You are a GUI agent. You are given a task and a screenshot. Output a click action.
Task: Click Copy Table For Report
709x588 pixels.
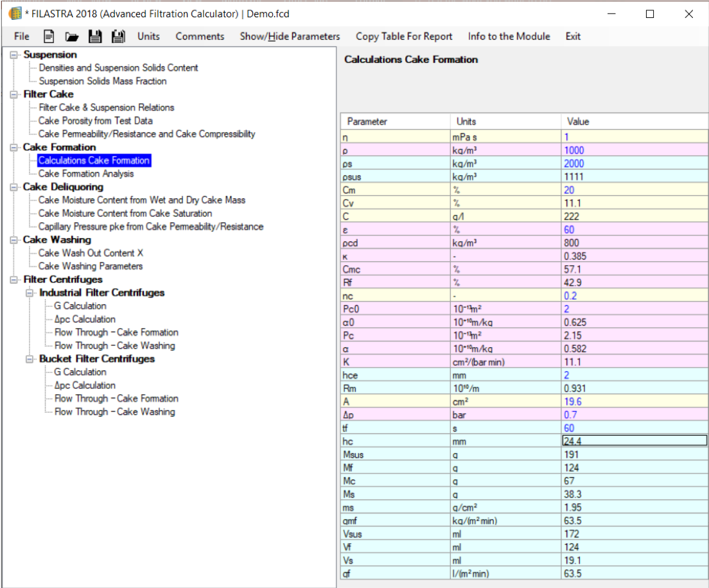(404, 36)
